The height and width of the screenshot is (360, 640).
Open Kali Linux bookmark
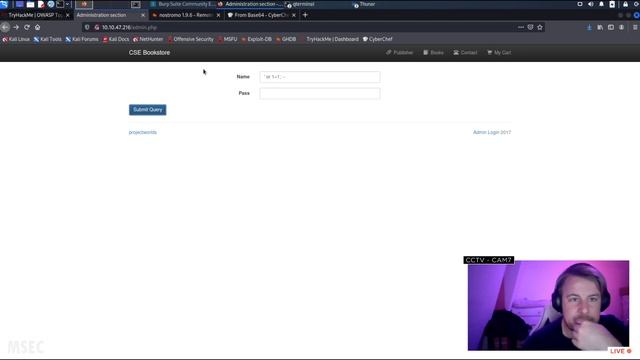click(16, 39)
